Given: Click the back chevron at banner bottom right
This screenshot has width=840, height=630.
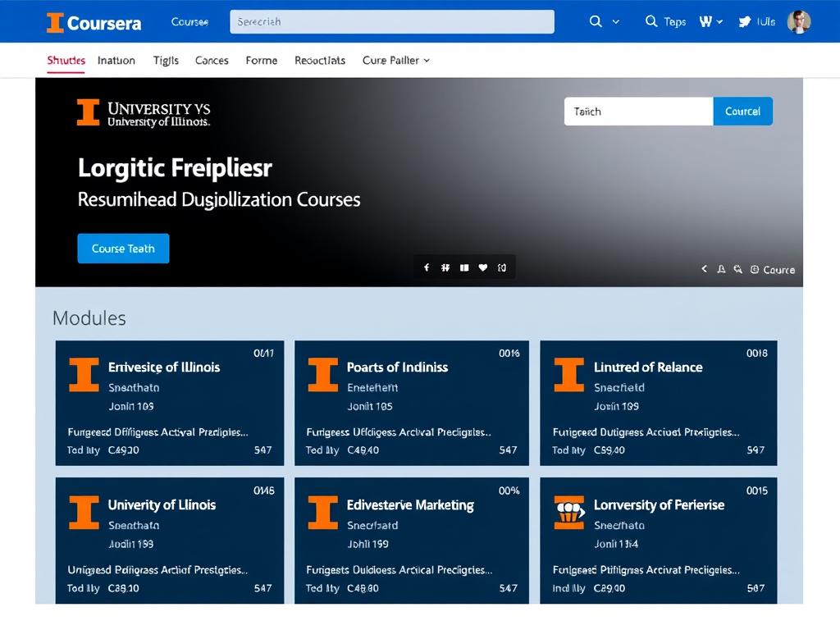Looking at the screenshot, I should (705, 269).
